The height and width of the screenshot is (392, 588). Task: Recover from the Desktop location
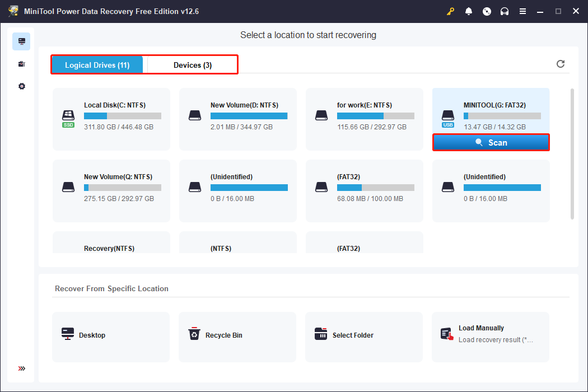pyautogui.click(x=111, y=337)
